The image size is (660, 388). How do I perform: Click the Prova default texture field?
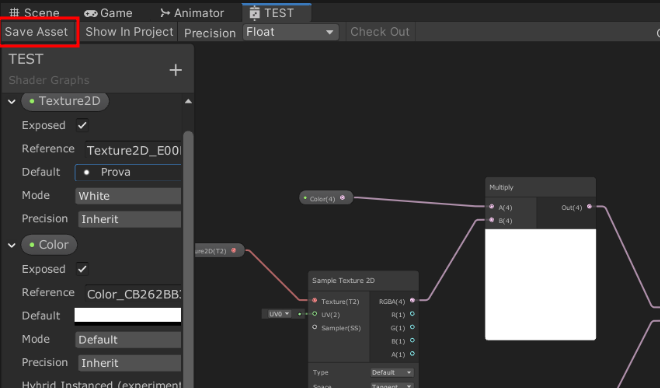128,172
